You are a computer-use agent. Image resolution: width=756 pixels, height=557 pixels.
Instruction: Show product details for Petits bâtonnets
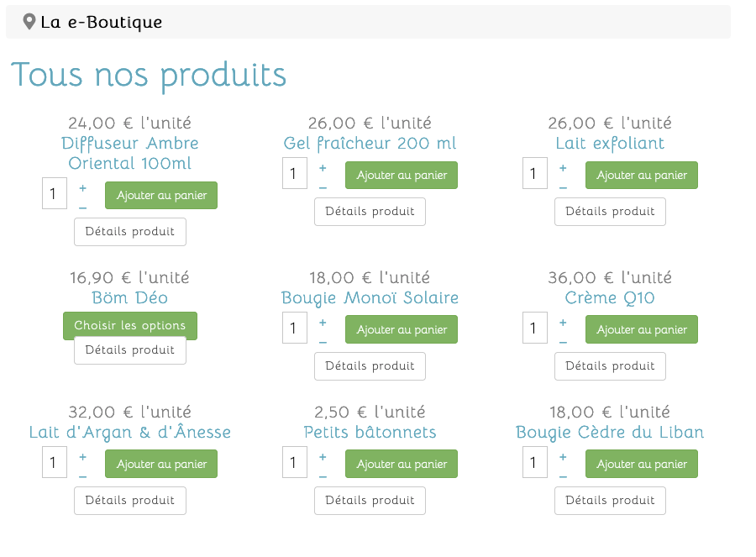(370, 500)
